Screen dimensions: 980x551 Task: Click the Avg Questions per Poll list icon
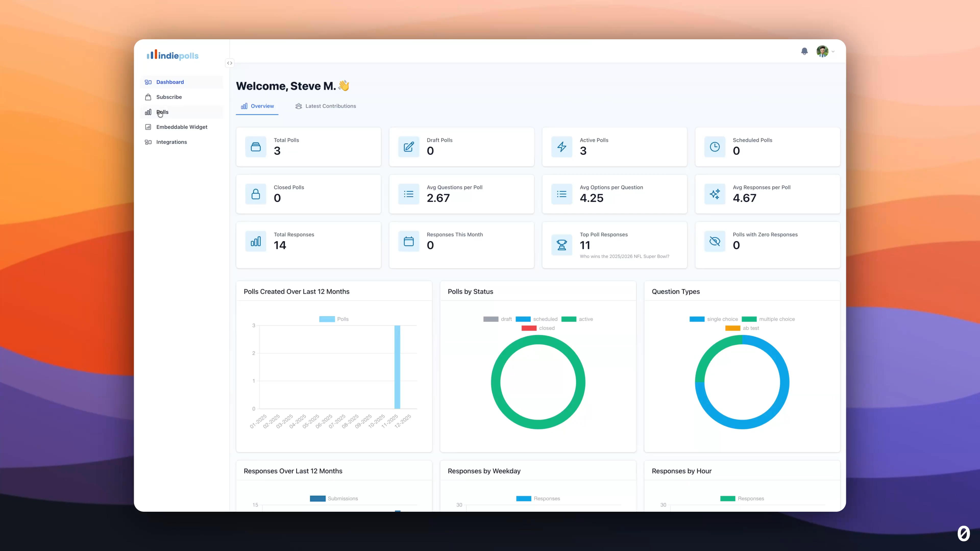409,194
